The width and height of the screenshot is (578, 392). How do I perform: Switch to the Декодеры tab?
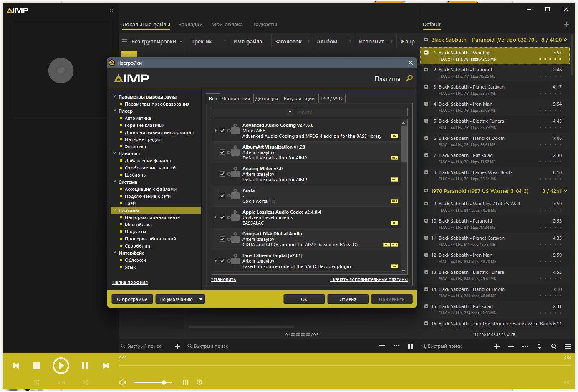[267, 99]
